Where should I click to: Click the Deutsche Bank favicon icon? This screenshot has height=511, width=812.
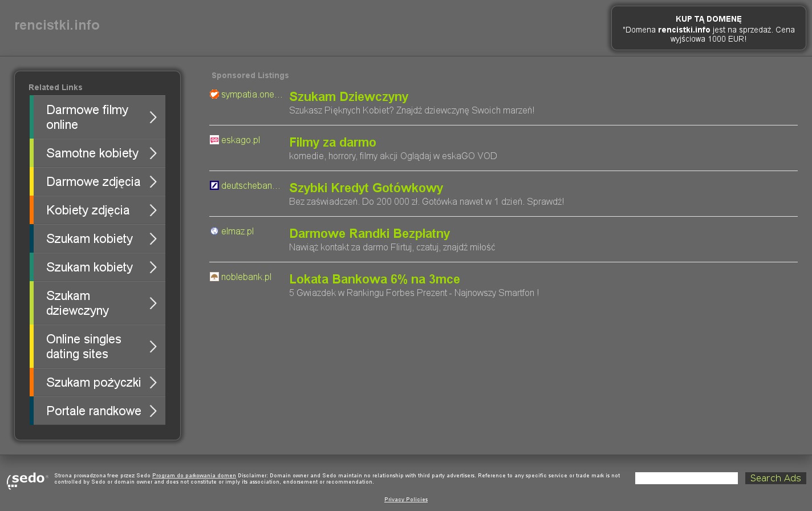[214, 185]
